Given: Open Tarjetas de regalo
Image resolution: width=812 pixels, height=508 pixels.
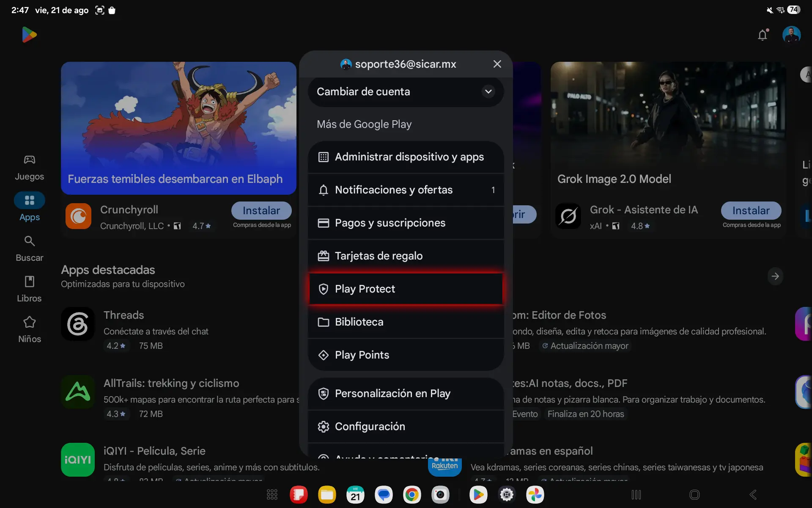Looking at the screenshot, I should [x=406, y=256].
